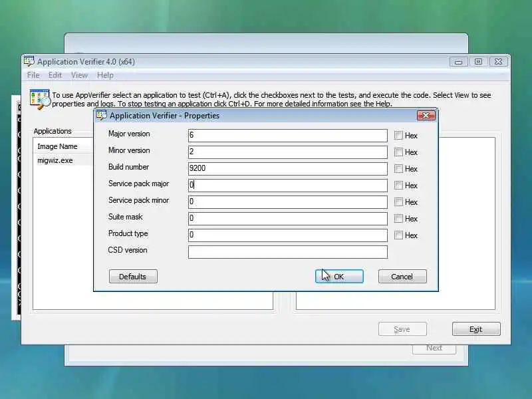Click the Exit button

click(x=476, y=329)
